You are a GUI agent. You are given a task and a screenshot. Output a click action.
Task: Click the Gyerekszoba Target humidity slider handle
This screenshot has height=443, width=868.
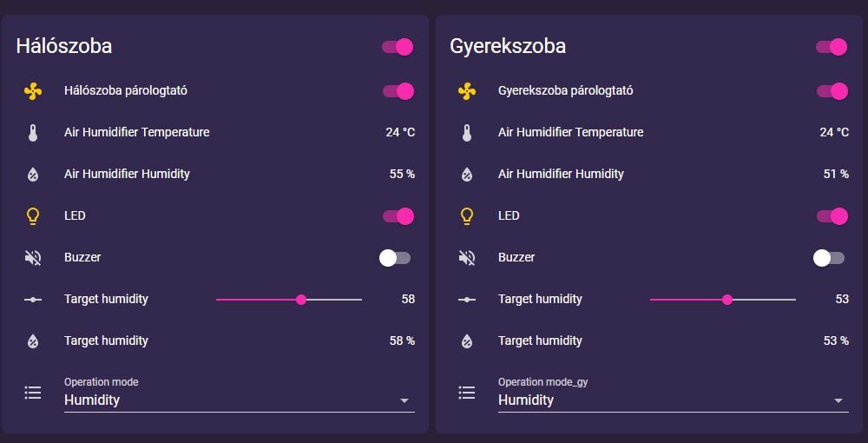(727, 300)
